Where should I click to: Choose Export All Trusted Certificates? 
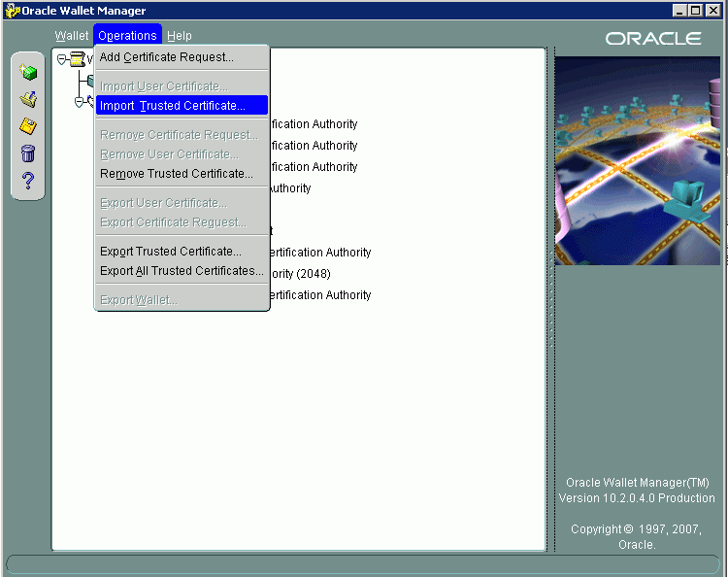coord(182,271)
